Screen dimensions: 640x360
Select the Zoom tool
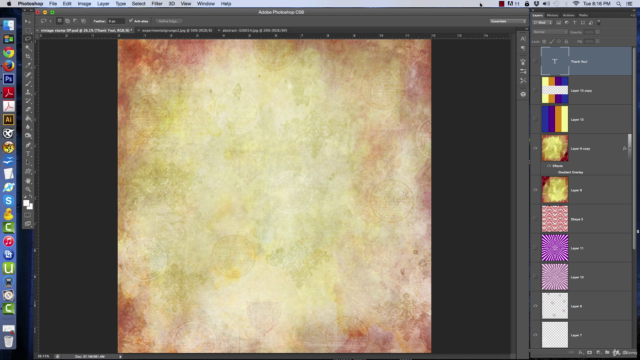coord(28,189)
